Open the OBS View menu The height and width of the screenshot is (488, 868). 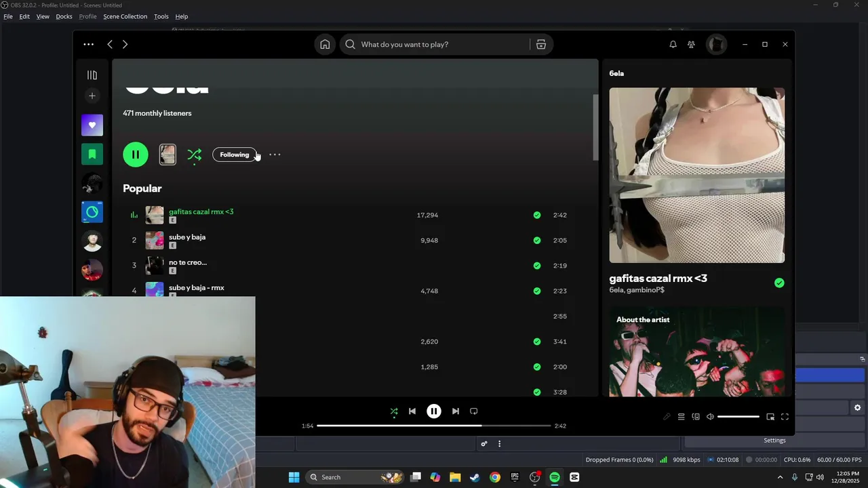coord(43,16)
